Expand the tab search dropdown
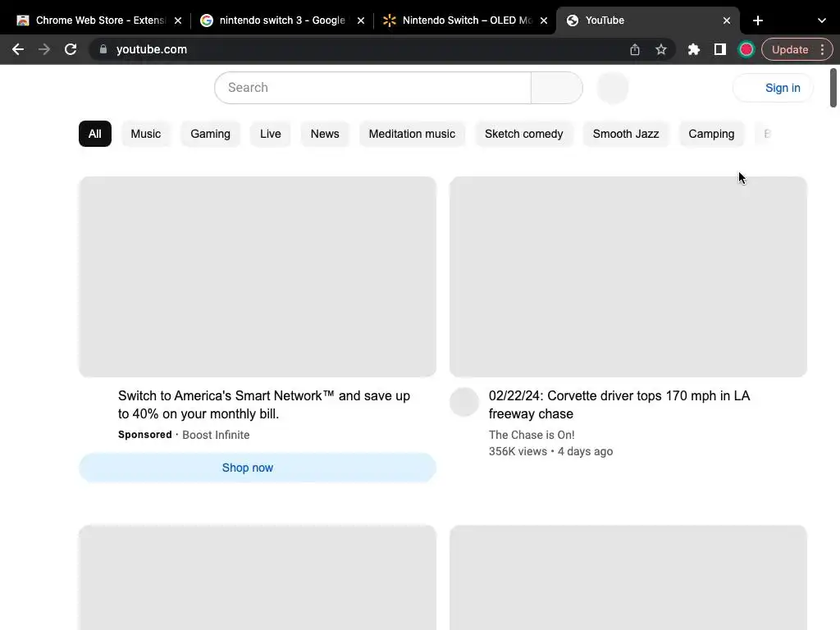 click(x=822, y=21)
